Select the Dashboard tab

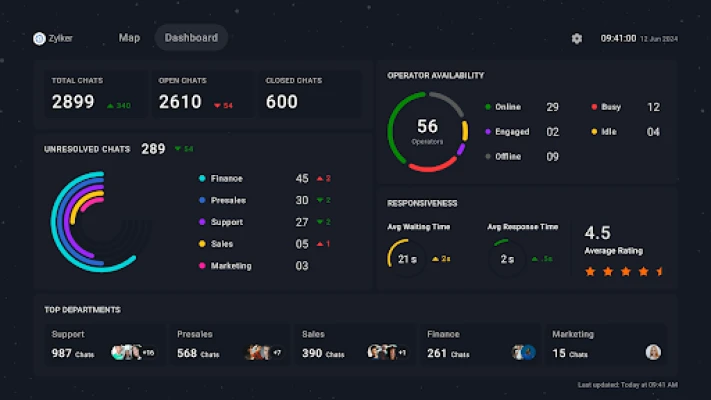(x=191, y=38)
